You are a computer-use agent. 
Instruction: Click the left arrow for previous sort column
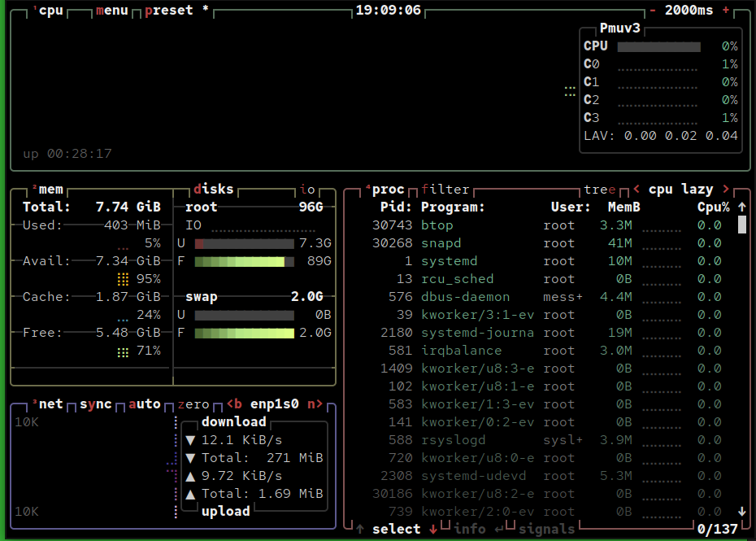[637, 190]
